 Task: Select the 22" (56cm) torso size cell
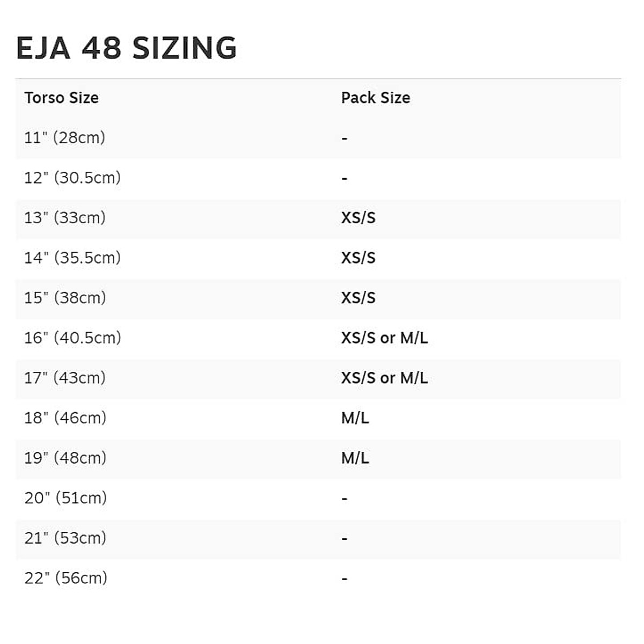click(x=65, y=578)
